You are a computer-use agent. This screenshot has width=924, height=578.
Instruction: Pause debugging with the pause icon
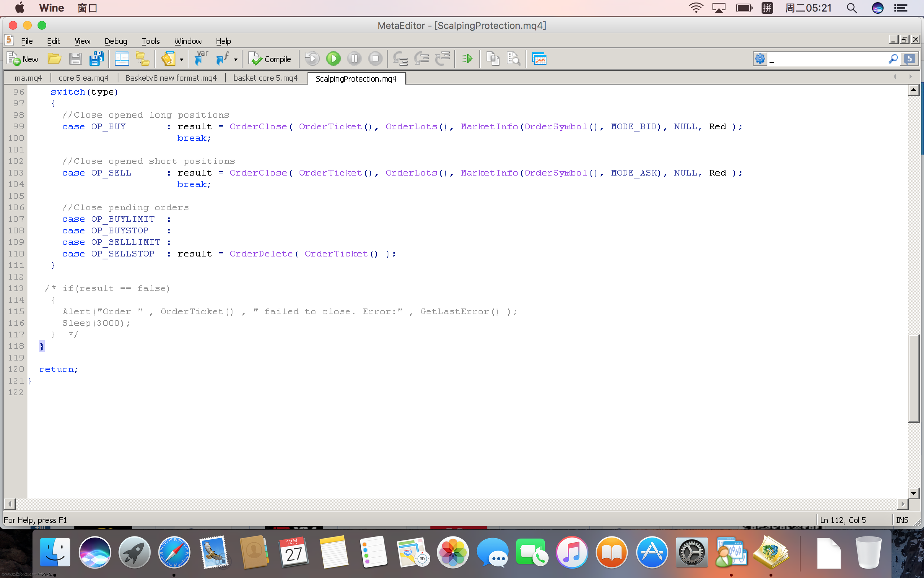point(354,59)
